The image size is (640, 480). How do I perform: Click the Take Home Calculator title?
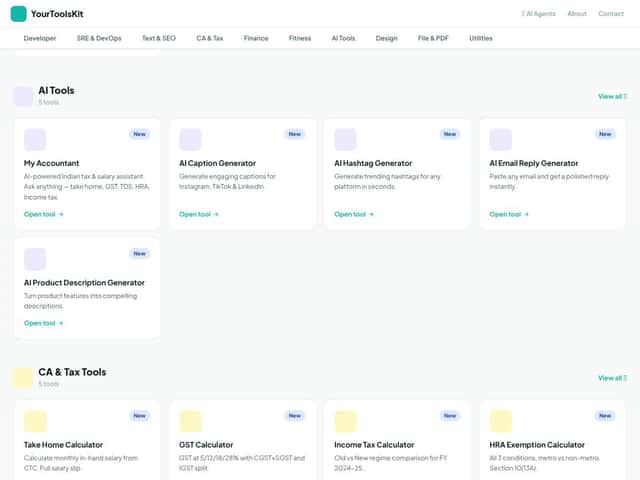[x=63, y=445]
